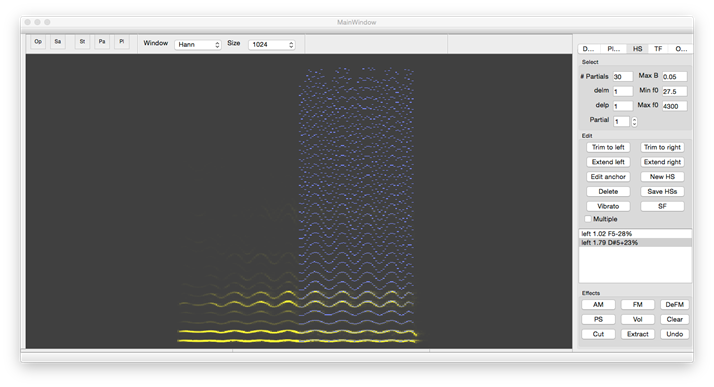Click the Pl toolbar button

click(x=122, y=42)
